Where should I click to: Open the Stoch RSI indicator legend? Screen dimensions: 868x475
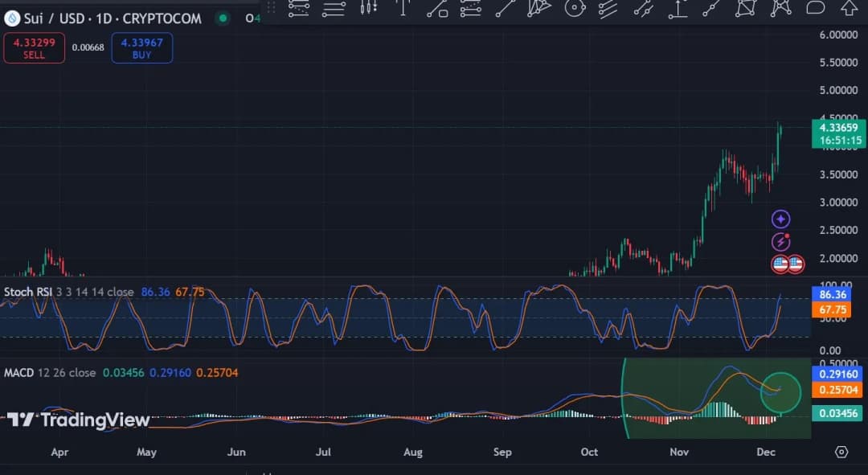click(68, 292)
